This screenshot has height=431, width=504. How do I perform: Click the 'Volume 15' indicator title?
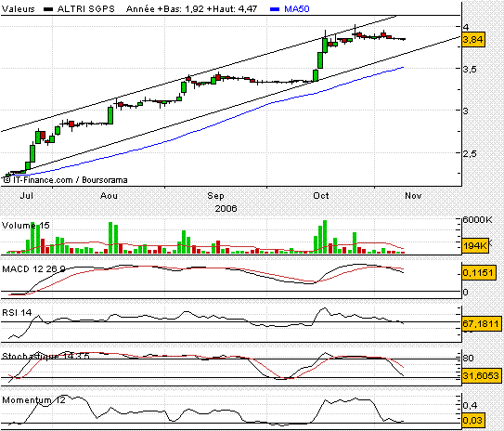pos(26,226)
